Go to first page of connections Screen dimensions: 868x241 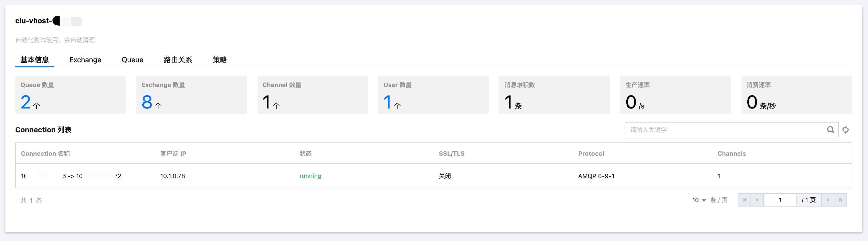coord(744,200)
